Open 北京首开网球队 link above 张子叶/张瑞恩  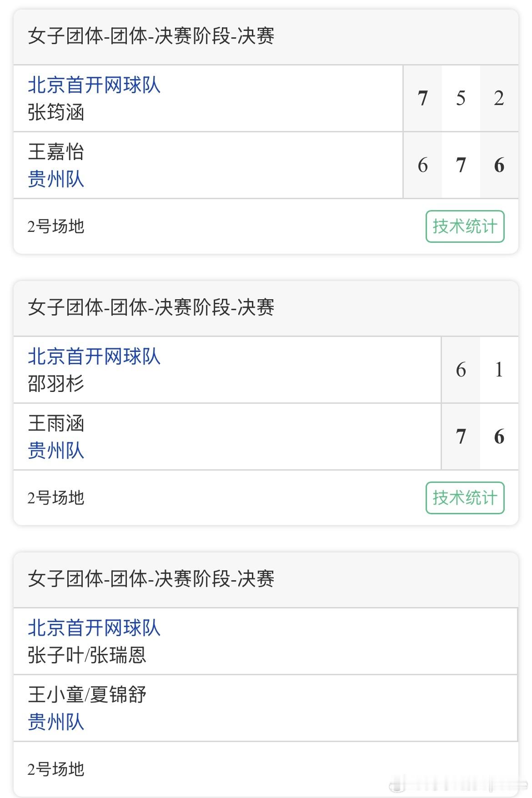[x=94, y=628]
